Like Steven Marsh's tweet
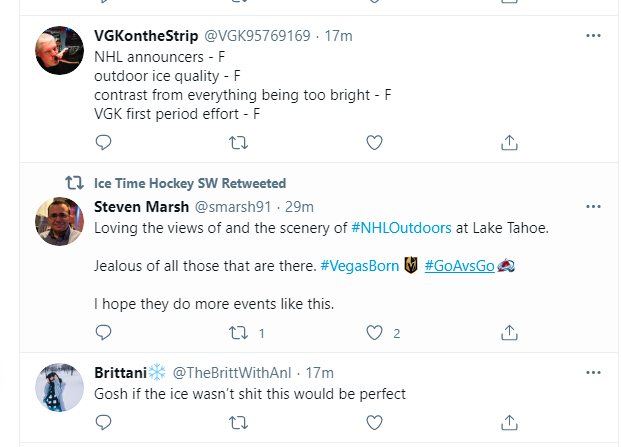The width and height of the screenshot is (621, 447). click(374, 332)
